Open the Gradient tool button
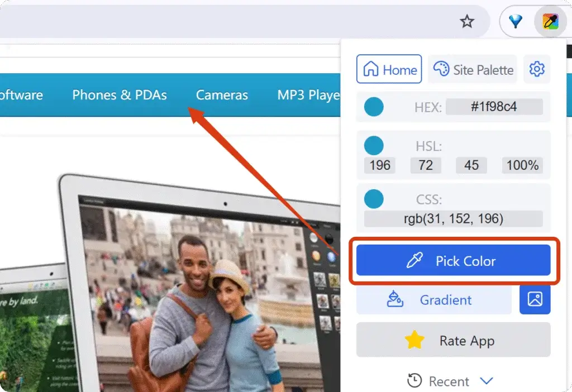The height and width of the screenshot is (392, 572). click(x=433, y=300)
